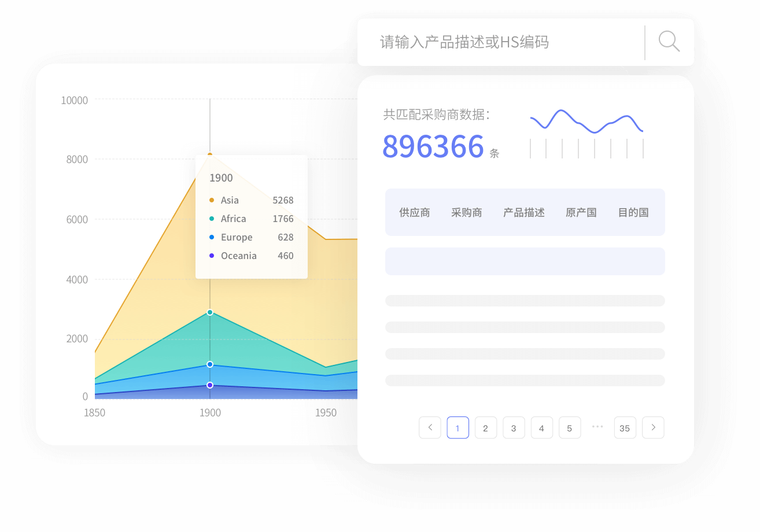Click Africa value 1766 in tooltip
The height and width of the screenshot is (532, 760).
[x=283, y=219]
